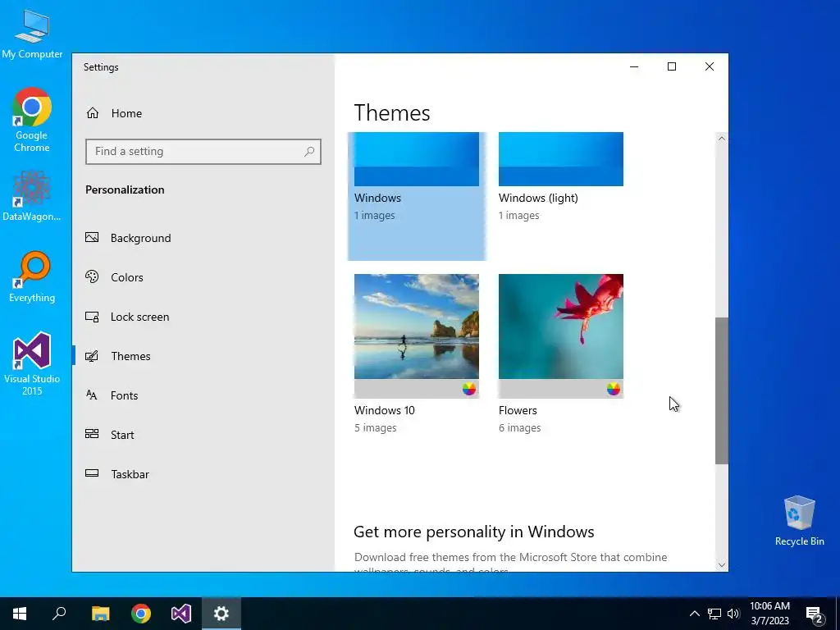Image resolution: width=840 pixels, height=630 pixels.
Task: Open the notification action center
Action: tap(815, 614)
